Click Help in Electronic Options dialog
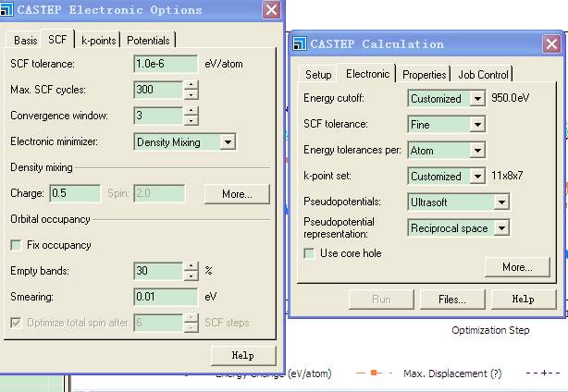The image size is (568, 392). point(243,355)
